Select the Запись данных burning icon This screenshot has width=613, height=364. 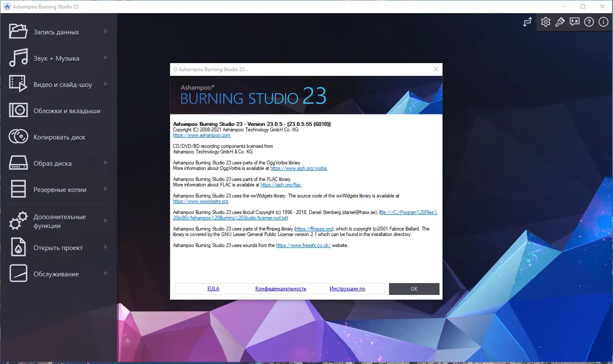click(x=18, y=31)
